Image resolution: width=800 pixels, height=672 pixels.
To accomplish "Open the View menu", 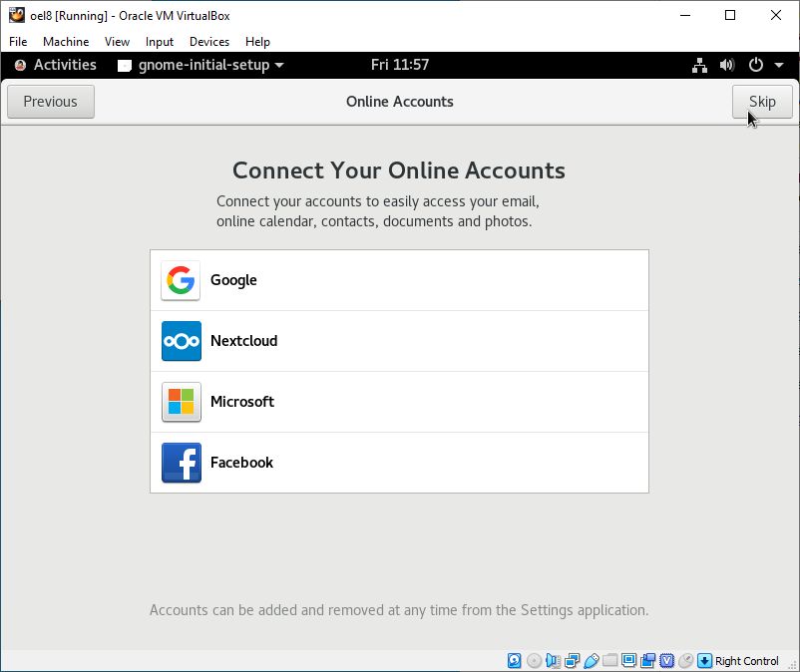I will click(117, 42).
